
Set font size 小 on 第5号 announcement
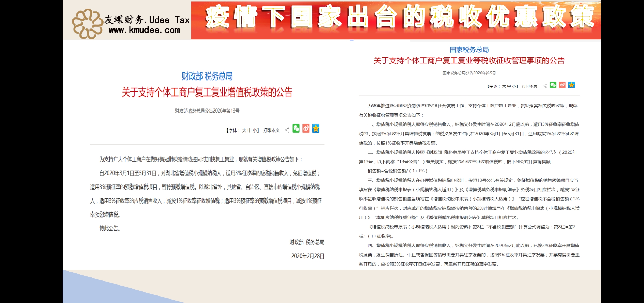pos(514,86)
